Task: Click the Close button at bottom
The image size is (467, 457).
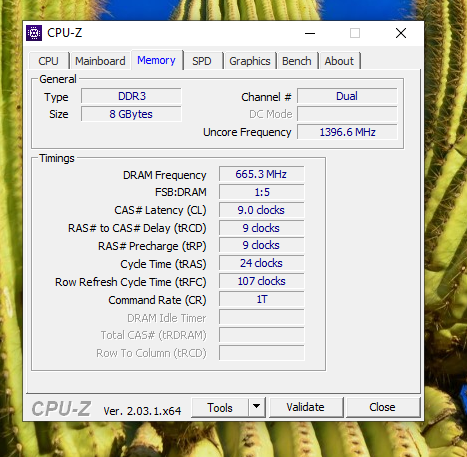Action: click(x=383, y=407)
